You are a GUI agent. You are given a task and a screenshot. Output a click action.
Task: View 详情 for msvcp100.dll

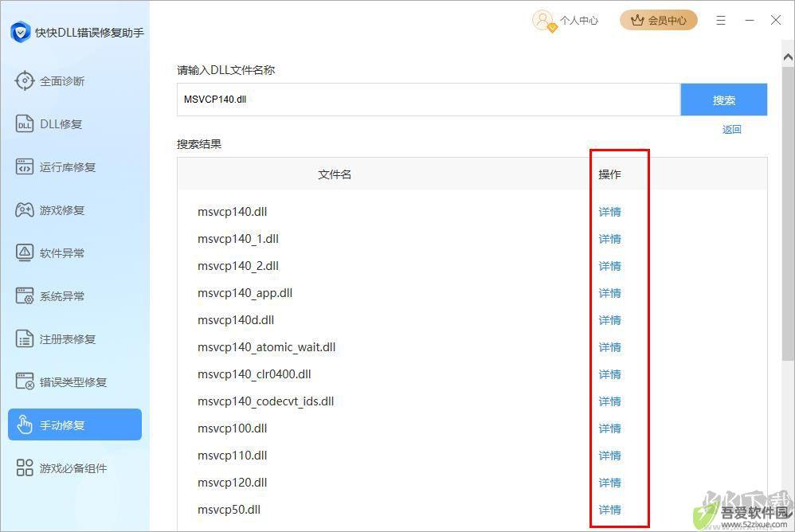coord(609,428)
